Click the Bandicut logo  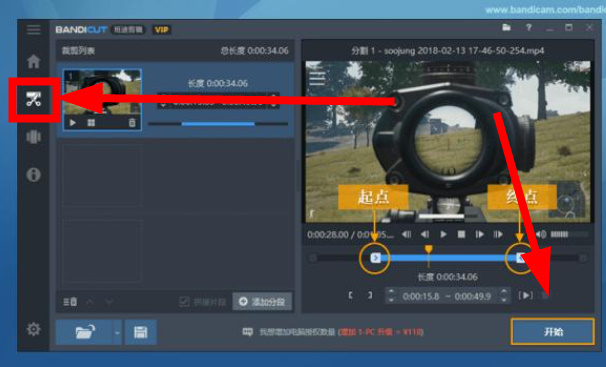(x=81, y=30)
